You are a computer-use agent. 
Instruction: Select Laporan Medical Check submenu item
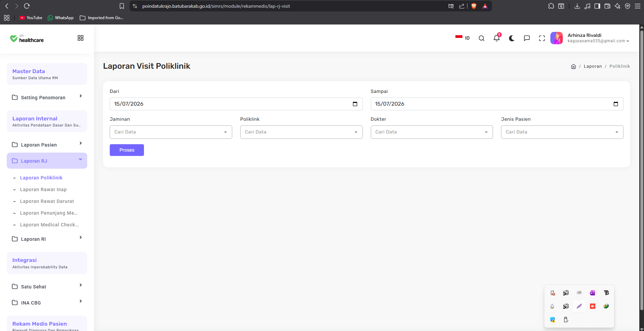point(49,225)
